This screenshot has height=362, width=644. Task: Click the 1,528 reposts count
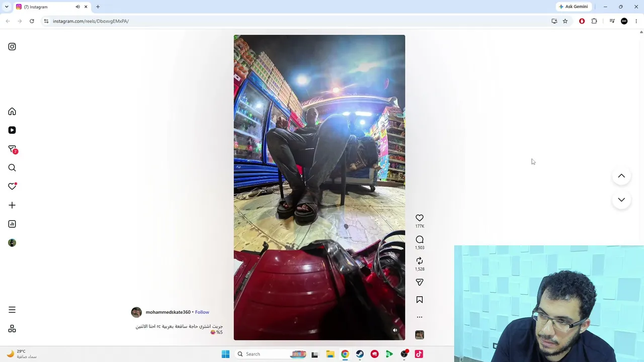click(x=420, y=269)
